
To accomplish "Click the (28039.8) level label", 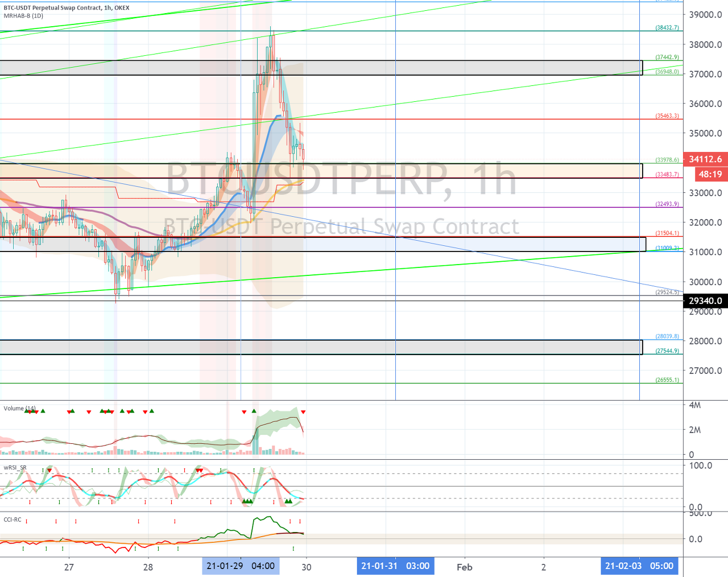I will point(667,336).
